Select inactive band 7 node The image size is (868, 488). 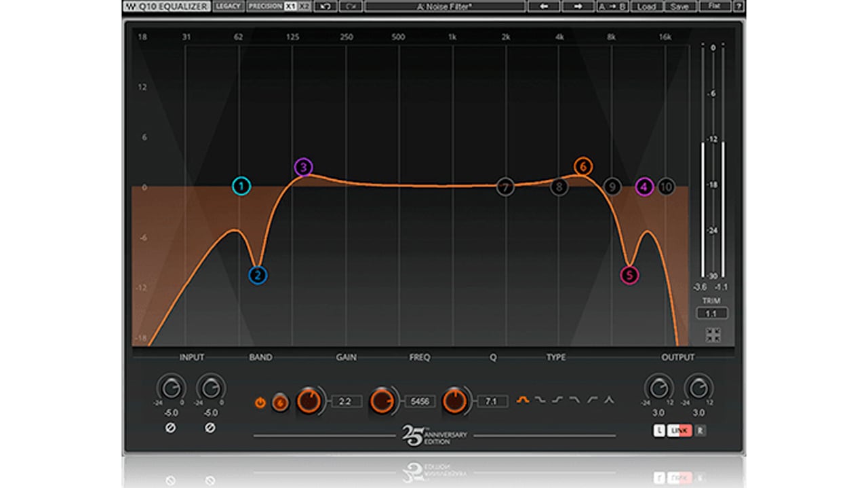[x=505, y=187]
